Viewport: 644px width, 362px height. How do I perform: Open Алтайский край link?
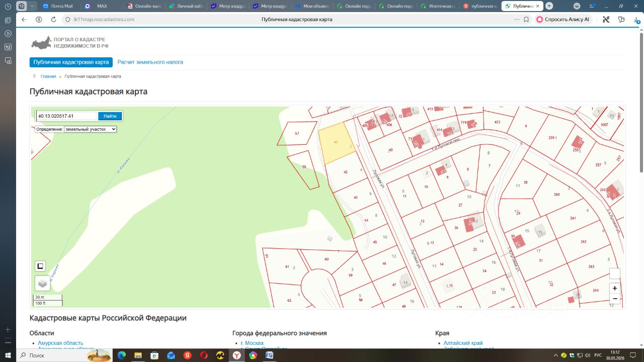pyautogui.click(x=463, y=343)
